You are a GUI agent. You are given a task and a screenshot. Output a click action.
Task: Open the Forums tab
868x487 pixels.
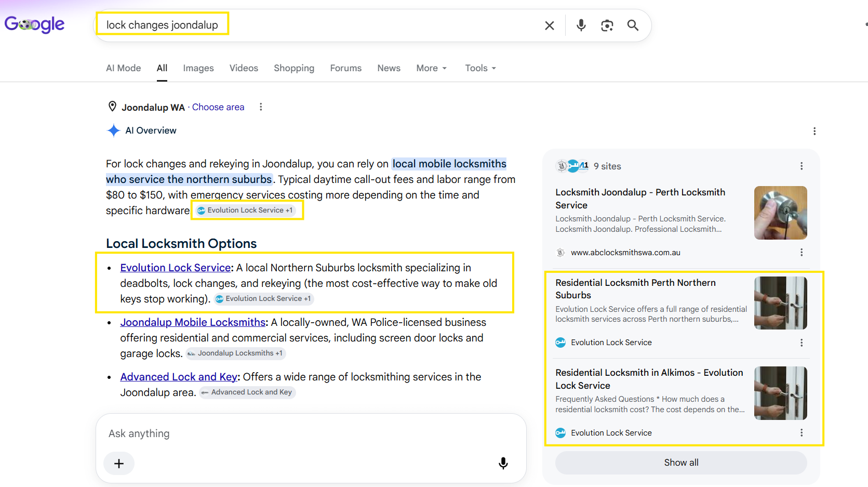(346, 68)
